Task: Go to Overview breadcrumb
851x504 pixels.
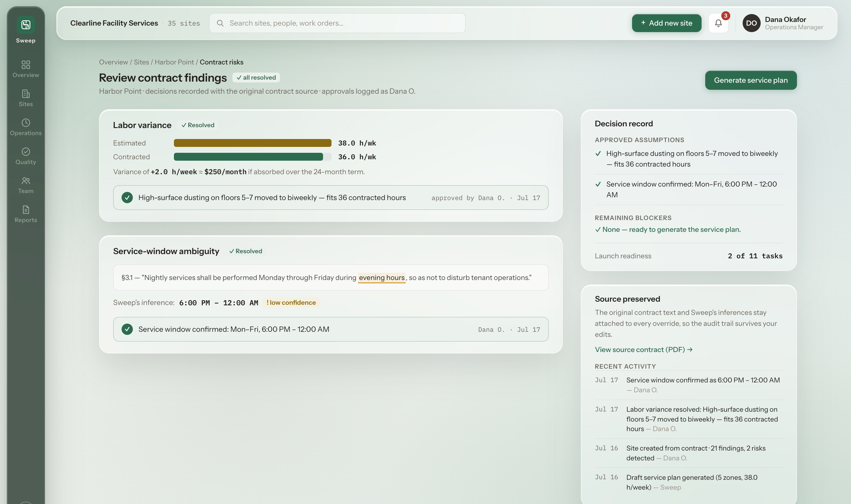Action: (x=113, y=62)
